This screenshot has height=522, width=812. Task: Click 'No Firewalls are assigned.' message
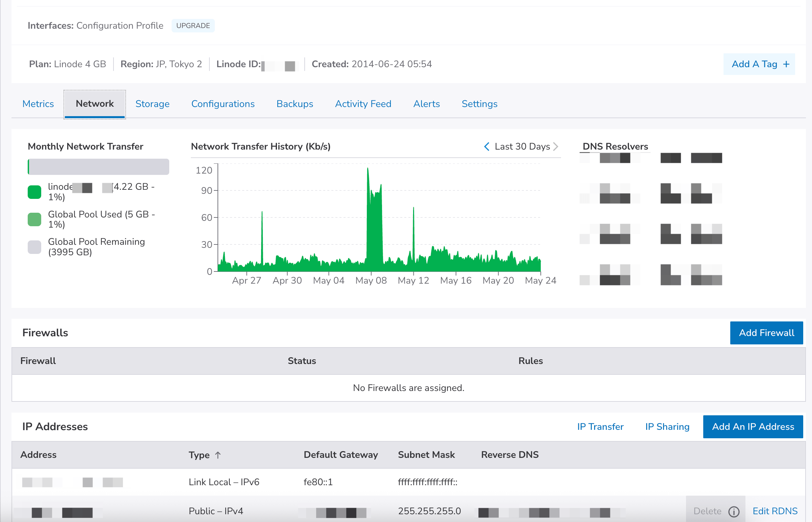pos(409,388)
